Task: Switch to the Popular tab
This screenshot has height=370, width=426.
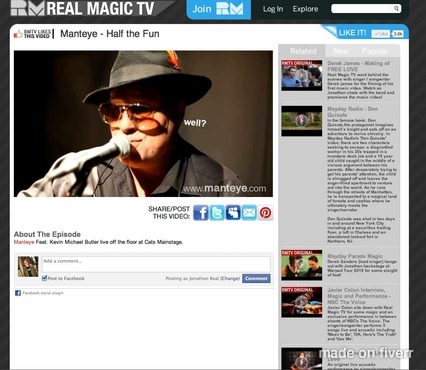Action: (375, 51)
